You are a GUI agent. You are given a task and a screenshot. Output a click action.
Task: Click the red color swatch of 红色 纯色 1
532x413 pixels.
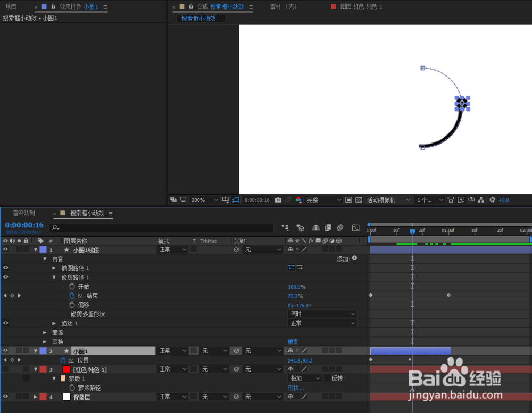tap(66, 369)
